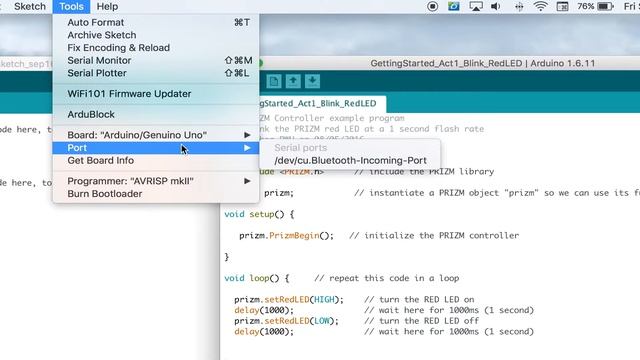Screen dimensions: 640x360
Task: Click the "// repeat this code in a loop" comment
Action: click(387, 278)
